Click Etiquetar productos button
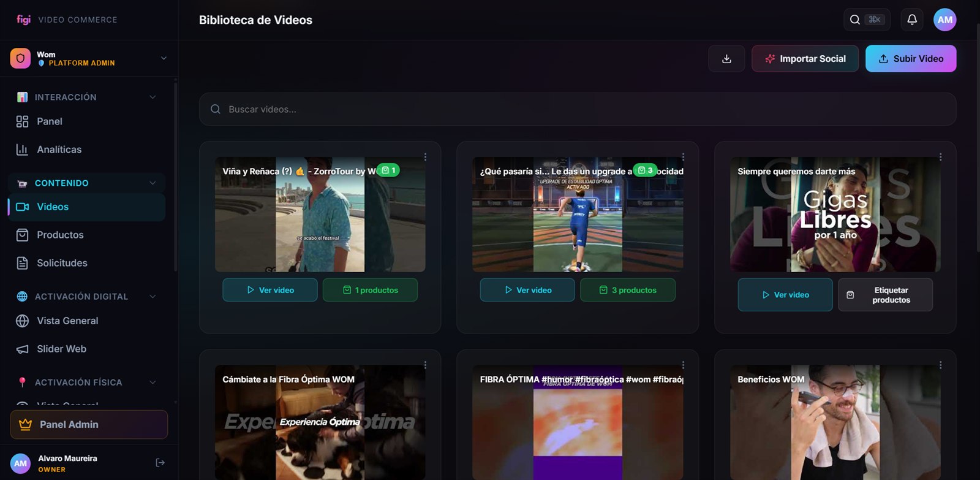980x480 pixels. (x=885, y=295)
